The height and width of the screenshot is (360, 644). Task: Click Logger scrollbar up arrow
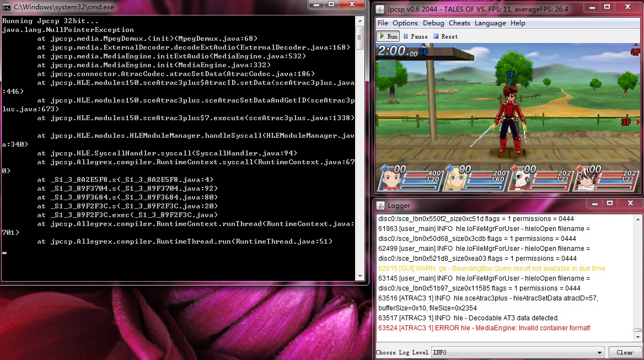(x=637, y=219)
